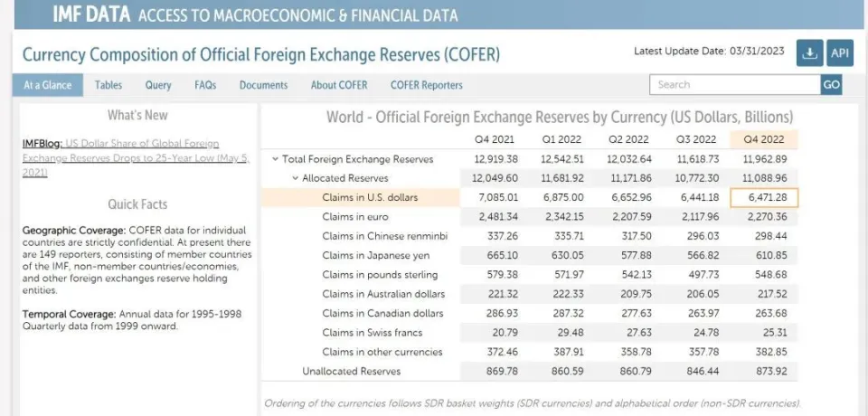Open the COFER Reporters tab
The image size is (868, 416).
426,85
